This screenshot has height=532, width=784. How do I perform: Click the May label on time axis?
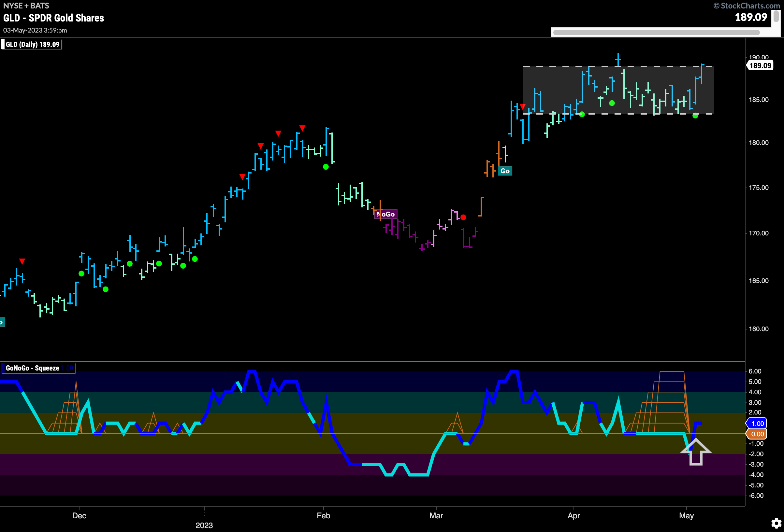coord(686,515)
